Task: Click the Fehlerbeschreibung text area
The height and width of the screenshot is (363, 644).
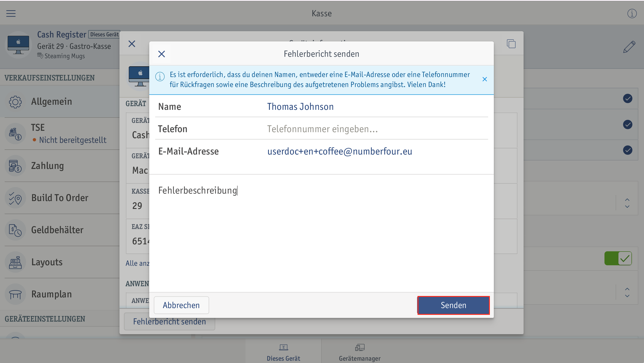Action: (321, 233)
